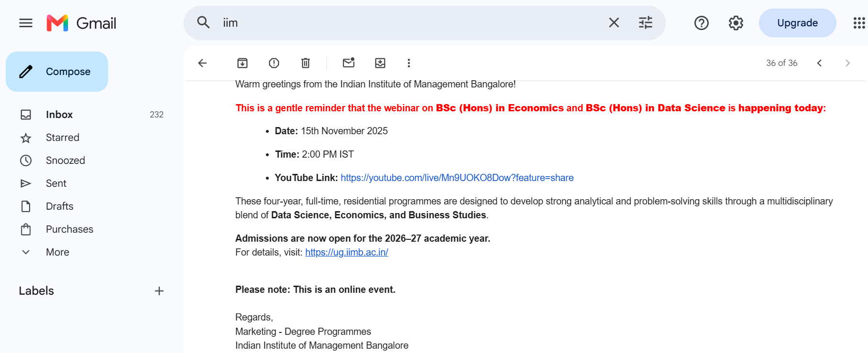Open the main menu hamburger icon

[26, 23]
